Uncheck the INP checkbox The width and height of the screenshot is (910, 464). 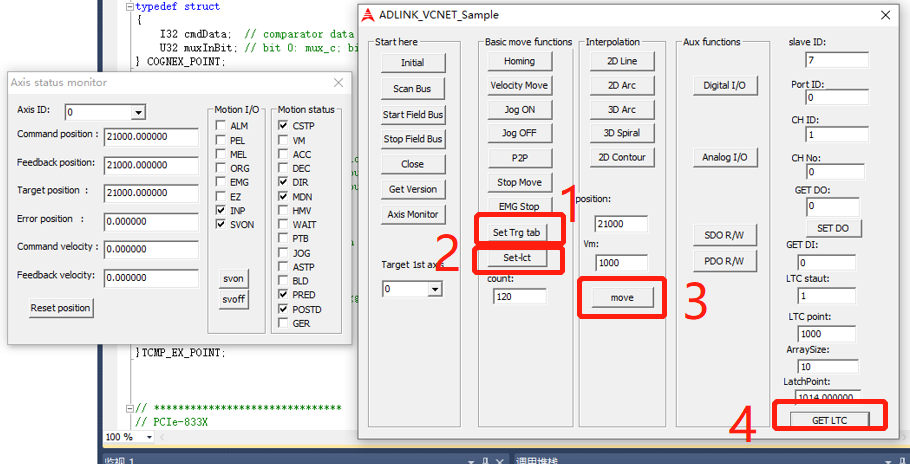click(x=221, y=210)
